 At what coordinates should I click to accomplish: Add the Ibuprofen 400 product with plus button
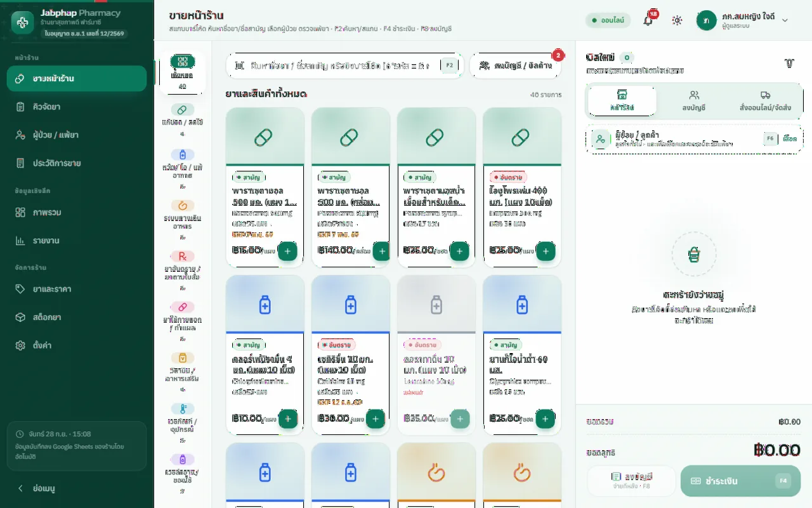(546, 251)
